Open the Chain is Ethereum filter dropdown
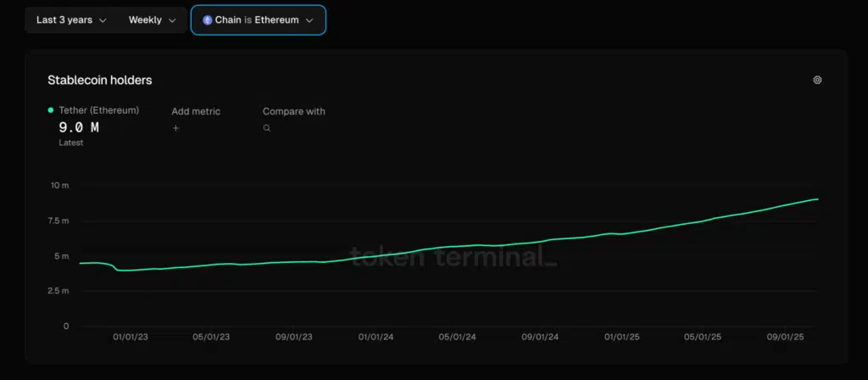Screen dimensions: 868x380 pos(259,20)
